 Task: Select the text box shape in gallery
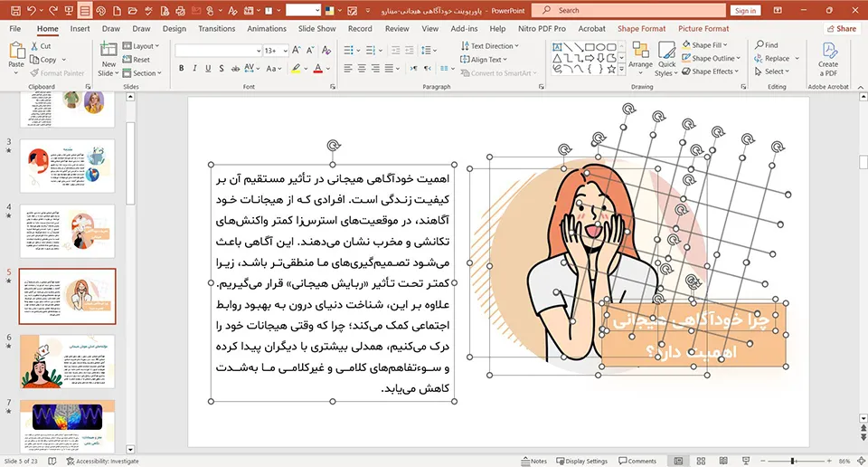(557, 47)
